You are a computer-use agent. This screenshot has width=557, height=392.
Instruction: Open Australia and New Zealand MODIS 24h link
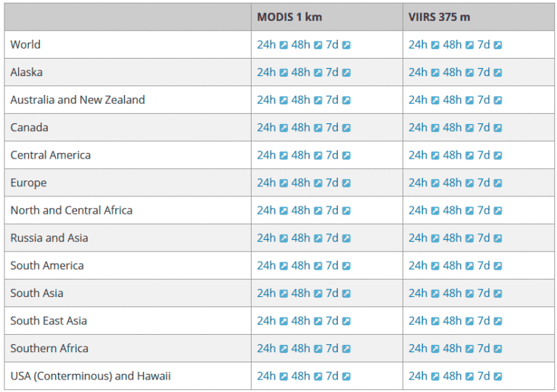tap(266, 100)
